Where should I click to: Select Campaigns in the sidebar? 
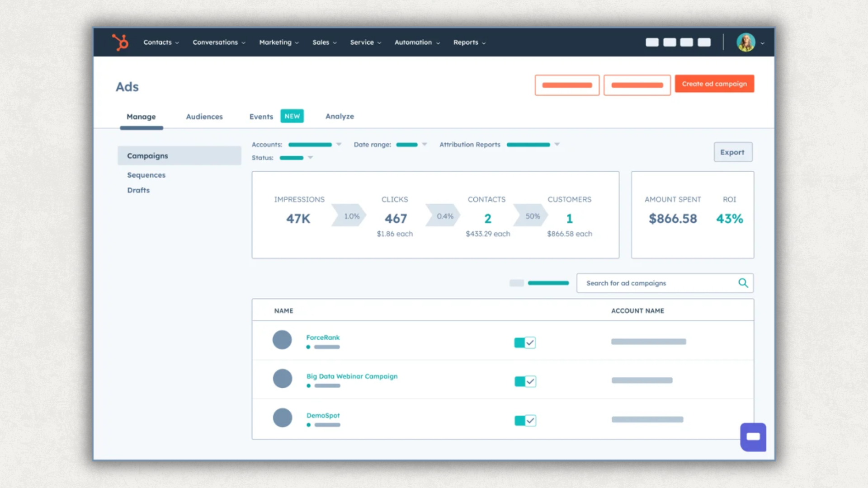pos(179,155)
